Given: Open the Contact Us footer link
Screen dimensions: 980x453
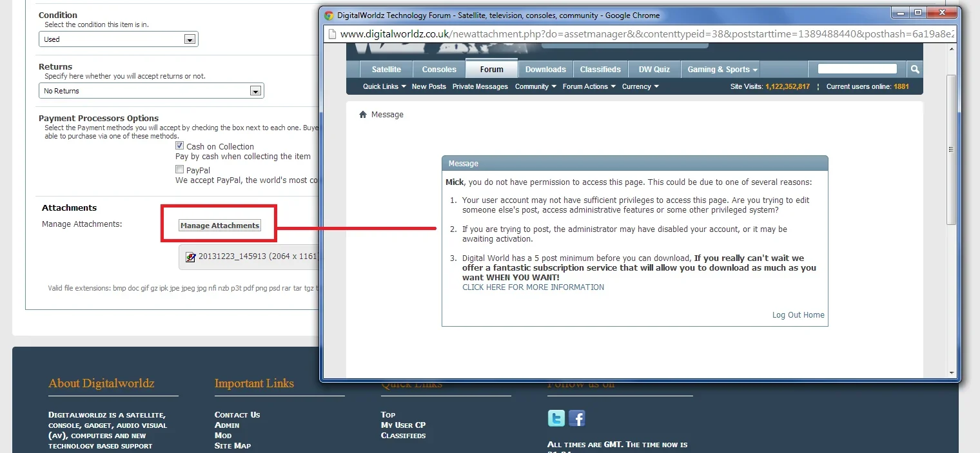Looking at the screenshot, I should (x=237, y=415).
